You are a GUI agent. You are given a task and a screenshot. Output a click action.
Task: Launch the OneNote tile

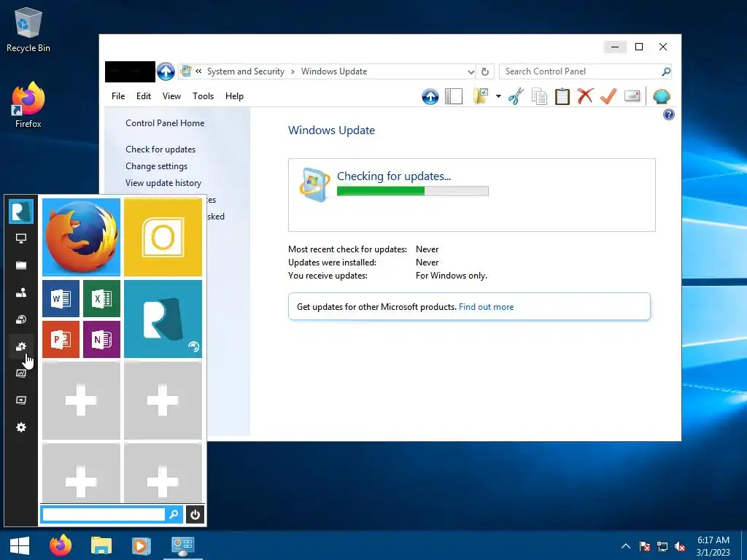click(101, 339)
